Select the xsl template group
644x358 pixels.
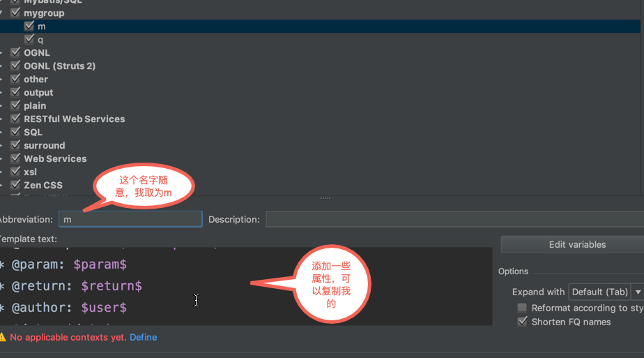coord(30,172)
